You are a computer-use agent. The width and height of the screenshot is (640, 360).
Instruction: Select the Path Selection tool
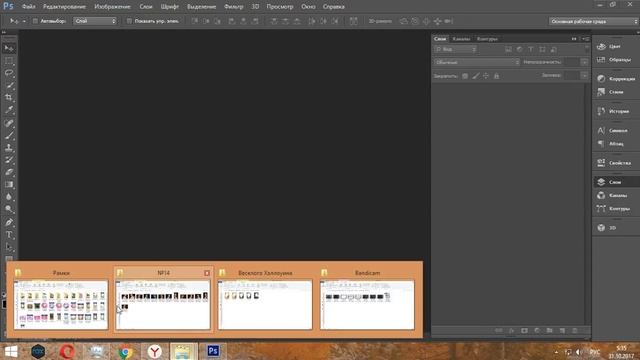pyautogui.click(x=9, y=247)
